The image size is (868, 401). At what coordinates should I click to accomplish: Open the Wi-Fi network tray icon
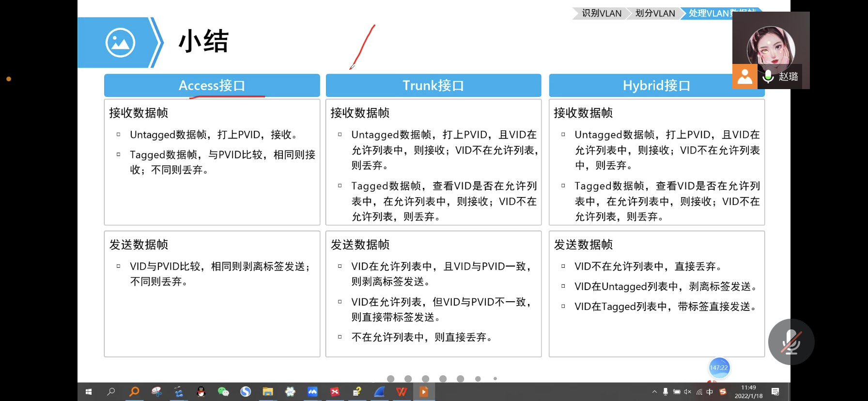pos(699,392)
